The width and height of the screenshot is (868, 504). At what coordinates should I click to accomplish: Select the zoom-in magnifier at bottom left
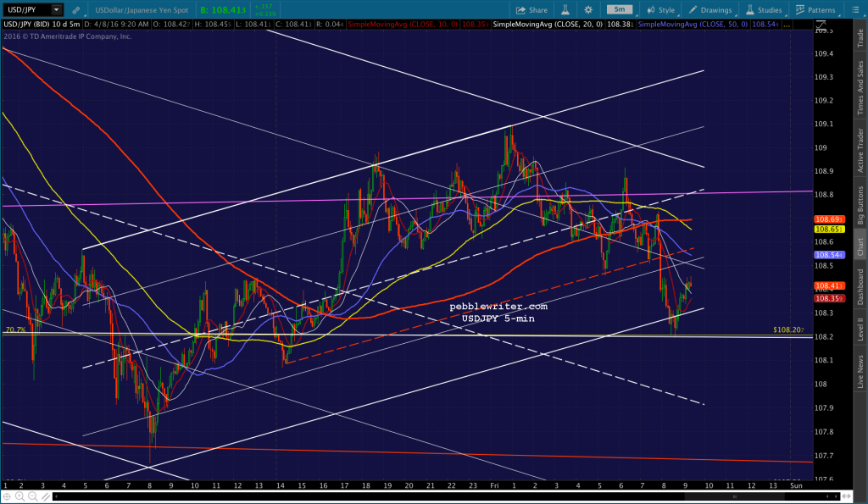19,496
